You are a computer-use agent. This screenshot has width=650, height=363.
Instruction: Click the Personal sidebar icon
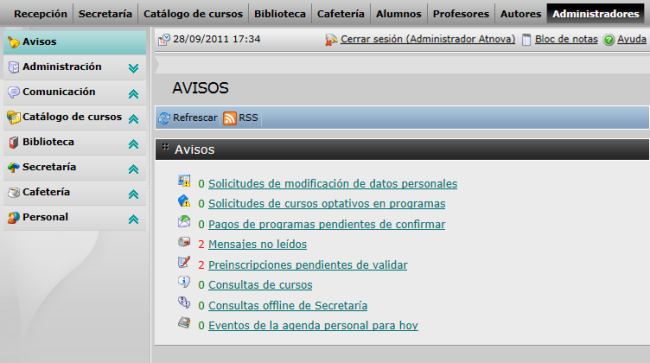coord(14,218)
